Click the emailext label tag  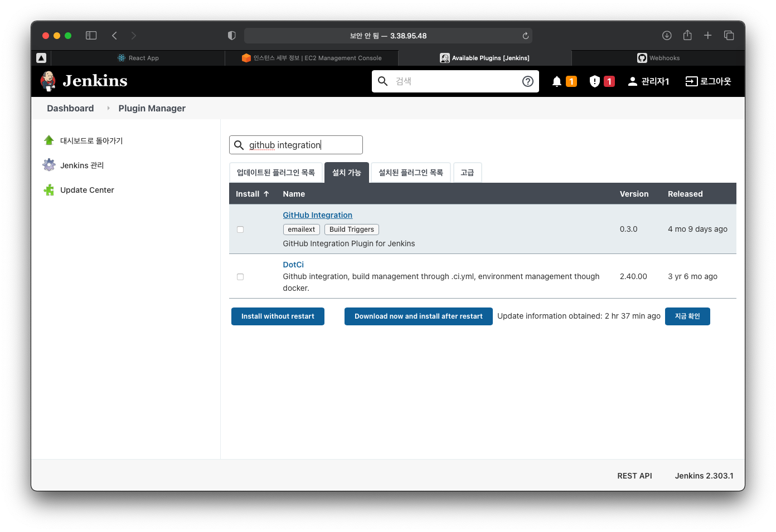point(302,230)
